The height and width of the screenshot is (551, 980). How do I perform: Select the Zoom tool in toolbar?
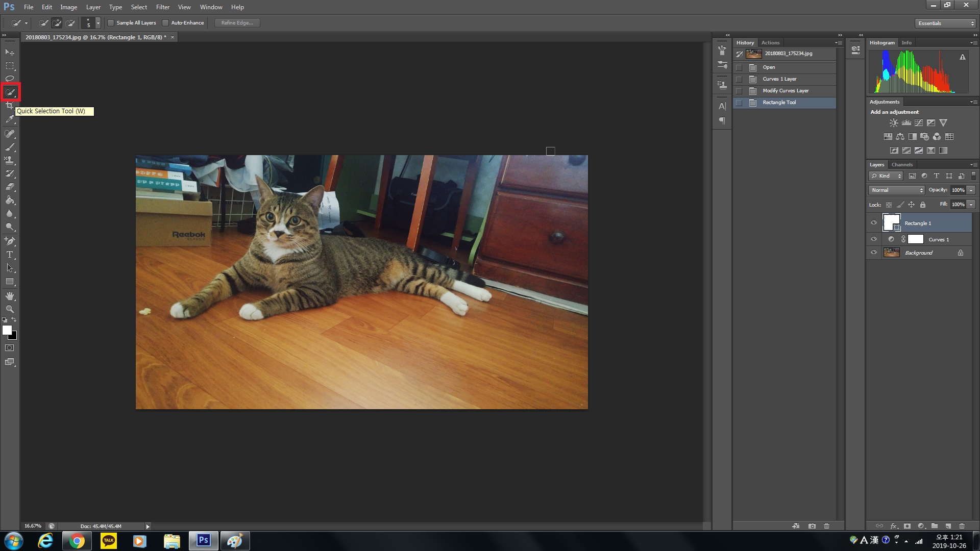(x=10, y=309)
